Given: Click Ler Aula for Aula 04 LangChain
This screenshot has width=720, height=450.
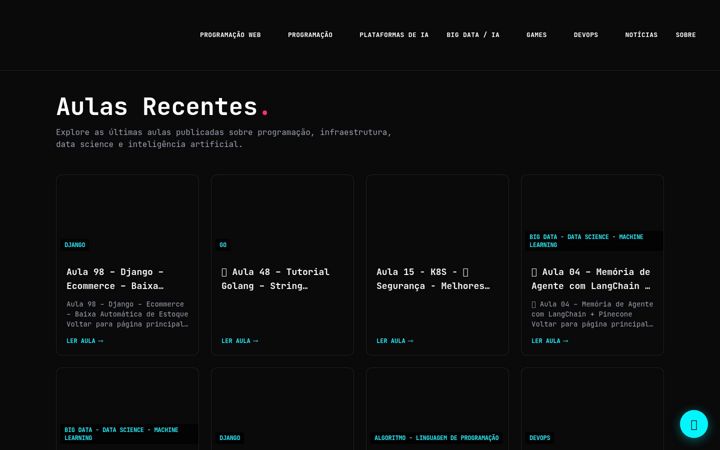Looking at the screenshot, I should click(550, 341).
